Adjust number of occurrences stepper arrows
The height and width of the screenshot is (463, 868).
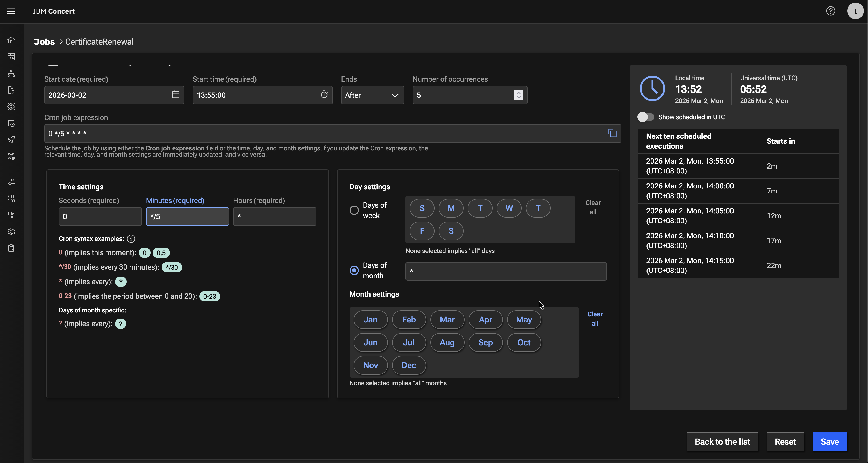518,95
